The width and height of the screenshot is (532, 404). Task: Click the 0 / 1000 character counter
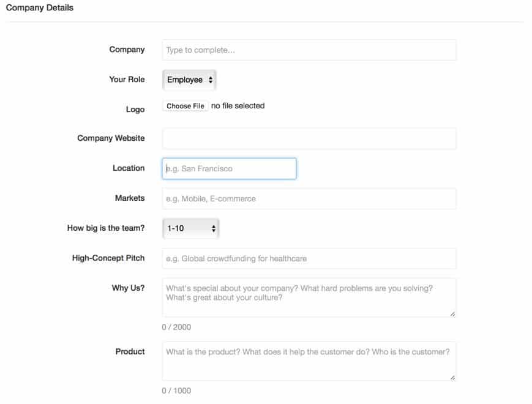point(176,391)
